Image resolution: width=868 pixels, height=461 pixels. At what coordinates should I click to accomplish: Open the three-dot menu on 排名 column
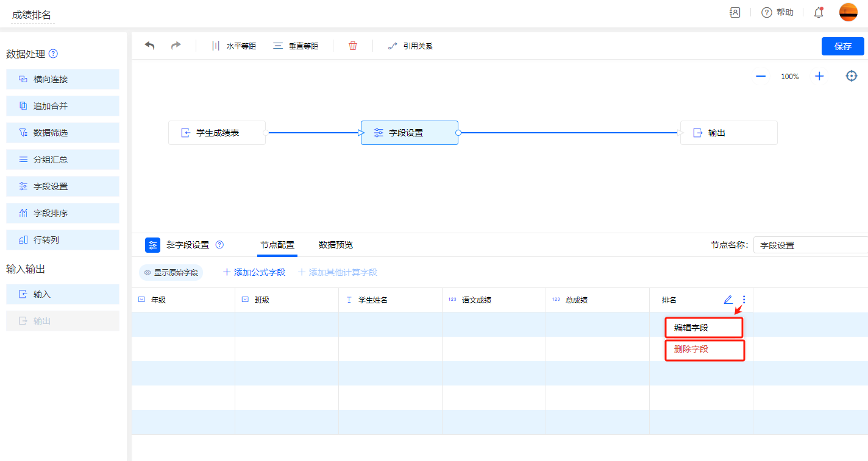tap(744, 300)
